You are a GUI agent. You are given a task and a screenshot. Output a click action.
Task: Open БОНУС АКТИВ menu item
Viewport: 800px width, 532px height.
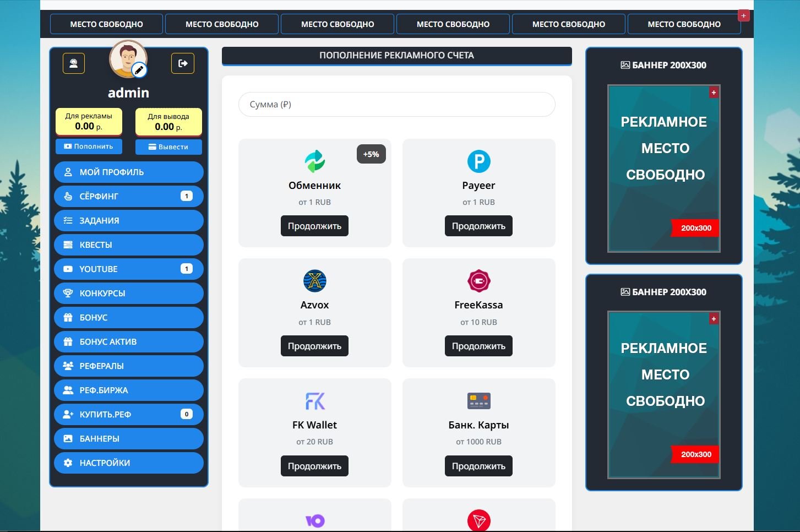(129, 341)
